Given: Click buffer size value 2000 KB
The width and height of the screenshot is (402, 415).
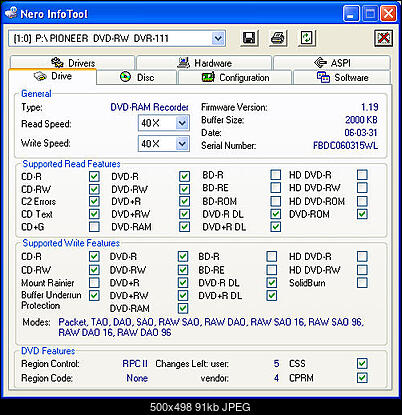Looking at the screenshot, I should pos(361,120).
